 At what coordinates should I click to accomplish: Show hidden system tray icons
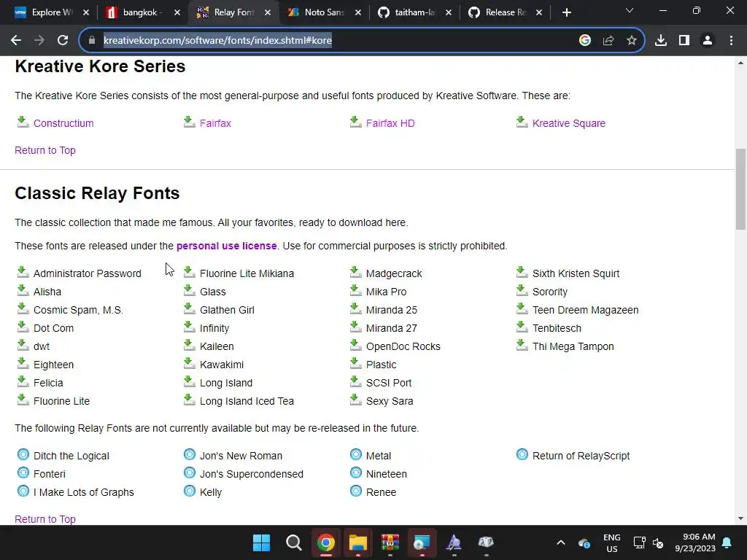click(561, 542)
